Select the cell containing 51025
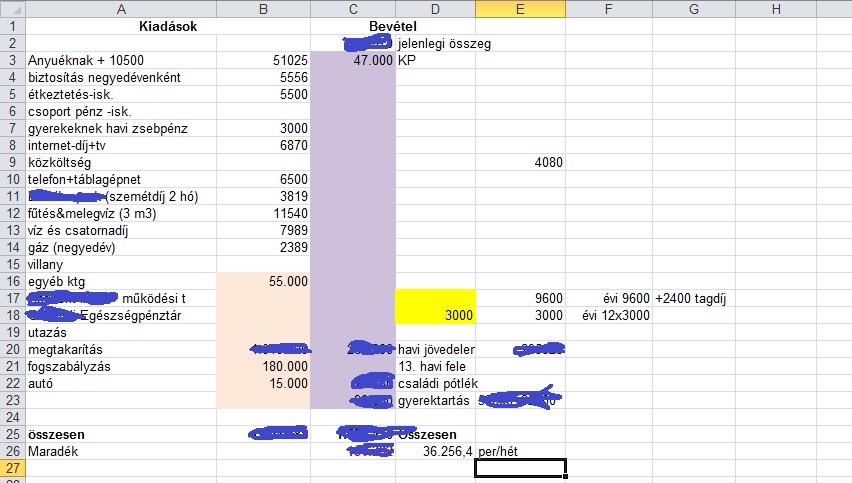The height and width of the screenshot is (483, 852). click(x=263, y=60)
